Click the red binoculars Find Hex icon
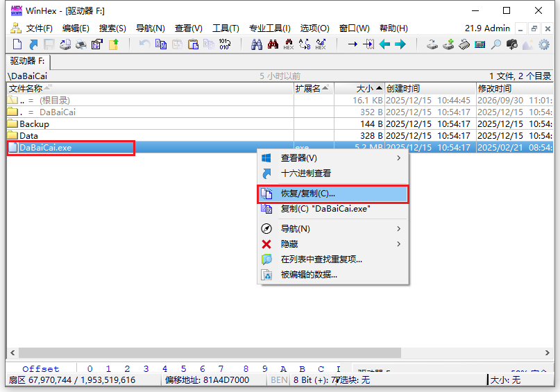Viewport: 560px width, 392px height. 273,44
